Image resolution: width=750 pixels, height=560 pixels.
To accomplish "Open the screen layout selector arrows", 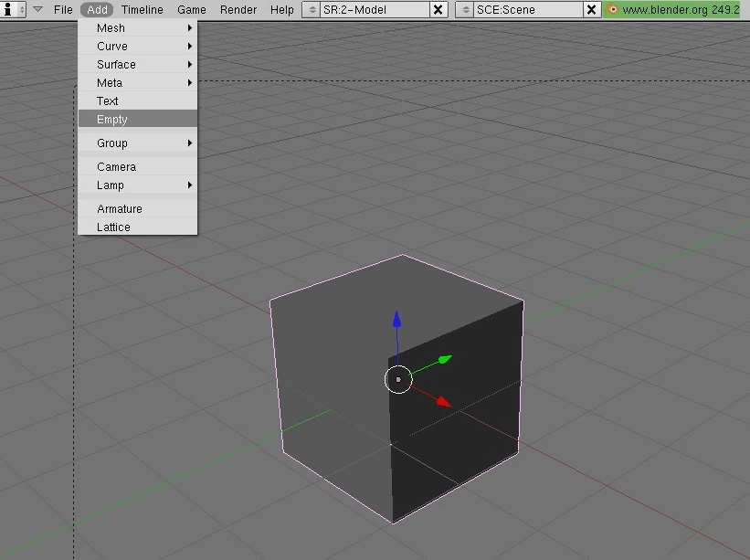I will (x=312, y=9).
